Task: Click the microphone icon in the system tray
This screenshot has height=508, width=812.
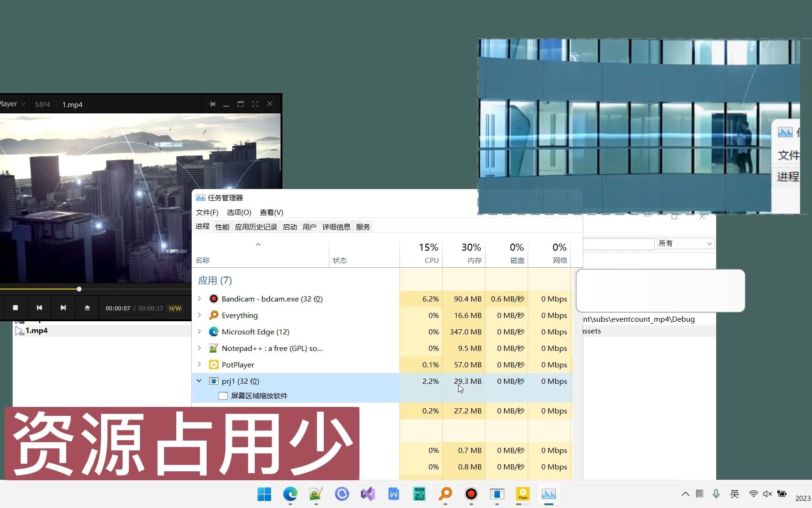Action: tap(716, 494)
